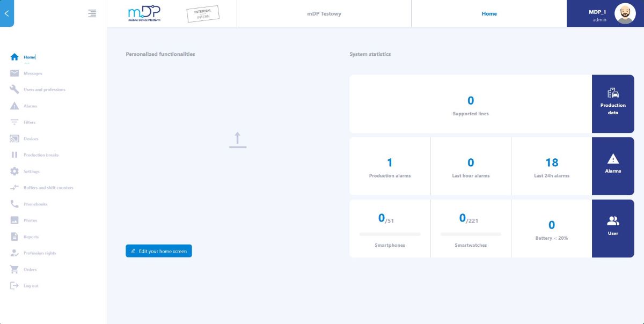Viewport: 644px width, 324px height.
Task: Click the Devices cast icon
Action: pos(14,139)
